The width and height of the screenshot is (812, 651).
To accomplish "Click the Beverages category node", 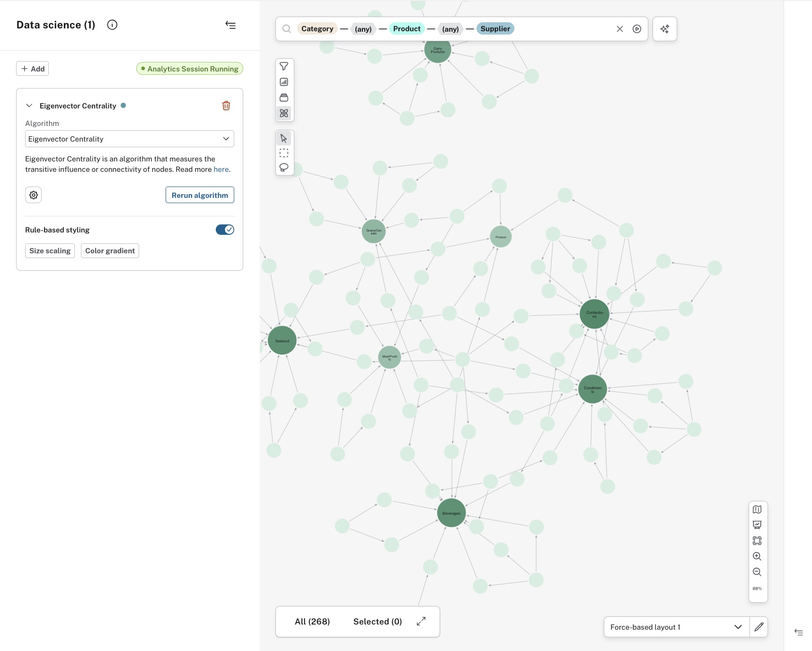I will (451, 513).
